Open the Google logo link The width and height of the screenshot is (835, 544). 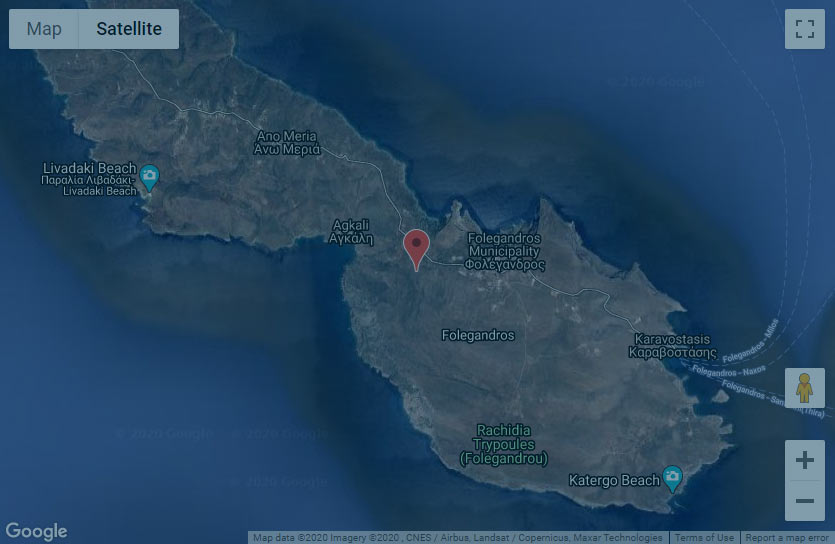pos(36,531)
